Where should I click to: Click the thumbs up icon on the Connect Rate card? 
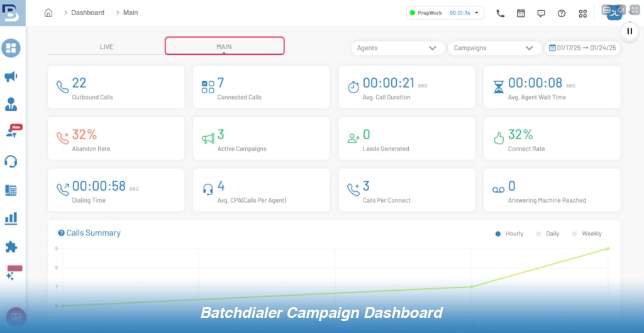499,138
